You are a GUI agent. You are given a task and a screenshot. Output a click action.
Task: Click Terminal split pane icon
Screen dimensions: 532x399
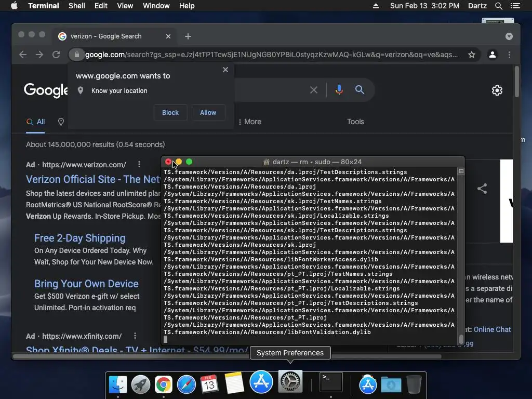click(x=461, y=171)
